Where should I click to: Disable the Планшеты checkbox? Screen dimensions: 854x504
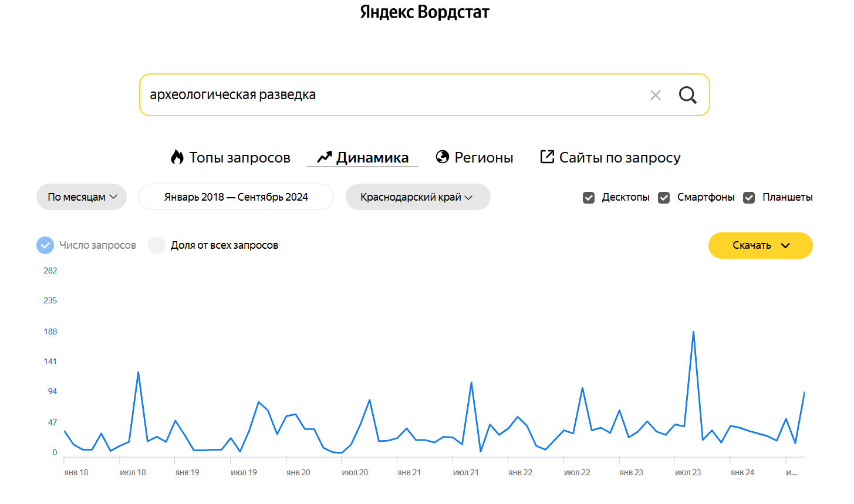click(x=749, y=198)
